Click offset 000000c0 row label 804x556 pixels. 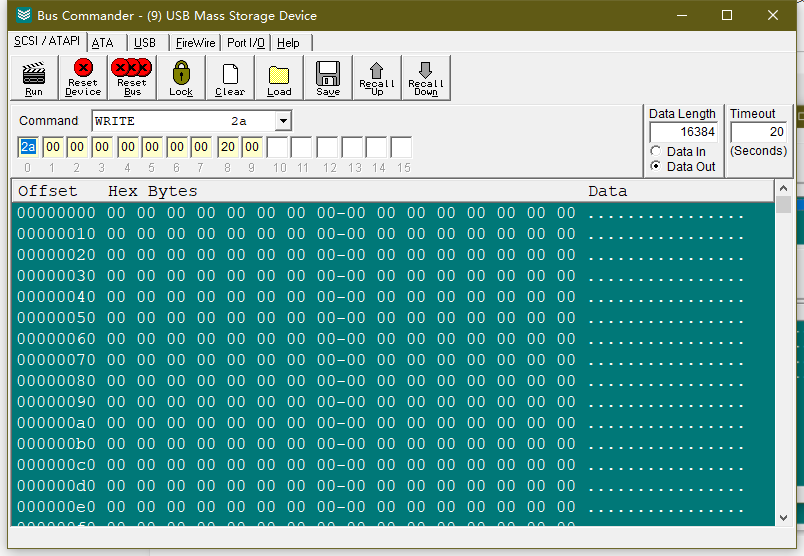click(x=56, y=465)
